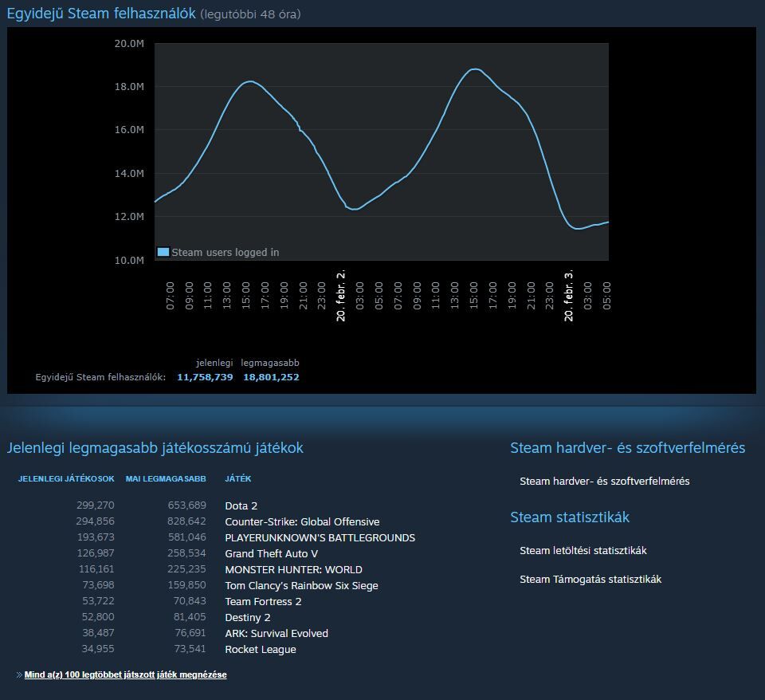Select PLAYERUNKNOWN'S BATTLEGROUNDS in the list
The height and width of the screenshot is (700, 765).
click(320, 538)
